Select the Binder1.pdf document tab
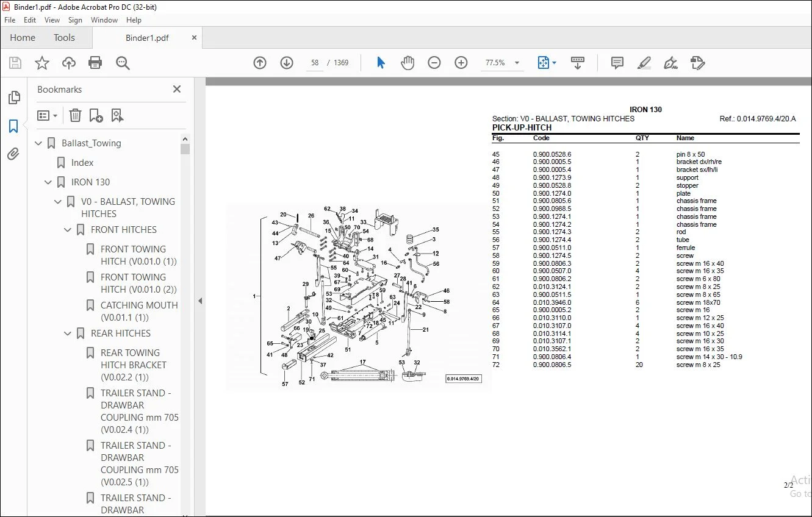 147,38
